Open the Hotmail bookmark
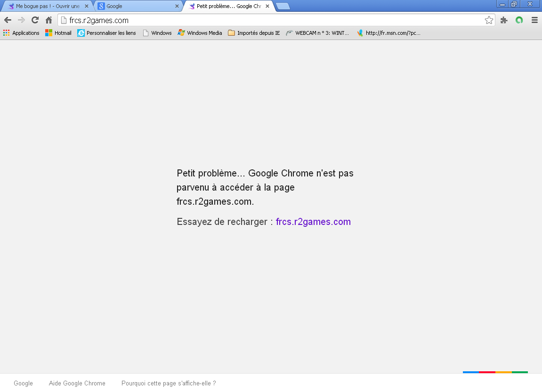Viewport: 542px width, 392px height. tap(58, 33)
